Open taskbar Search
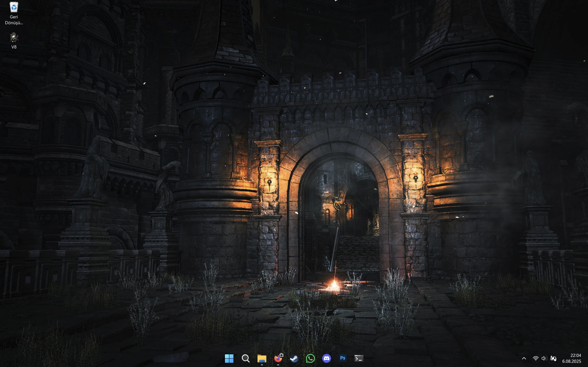Viewport: 588px width, 367px height. 245,358
